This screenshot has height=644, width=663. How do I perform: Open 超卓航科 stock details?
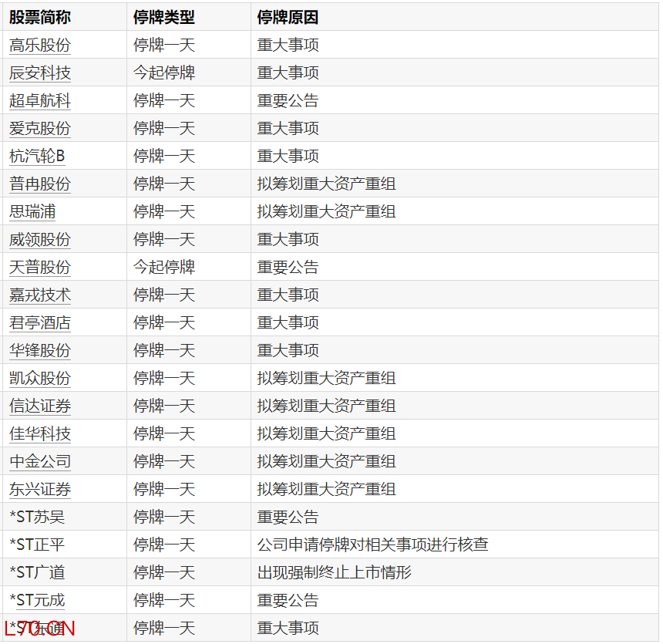coord(40,101)
